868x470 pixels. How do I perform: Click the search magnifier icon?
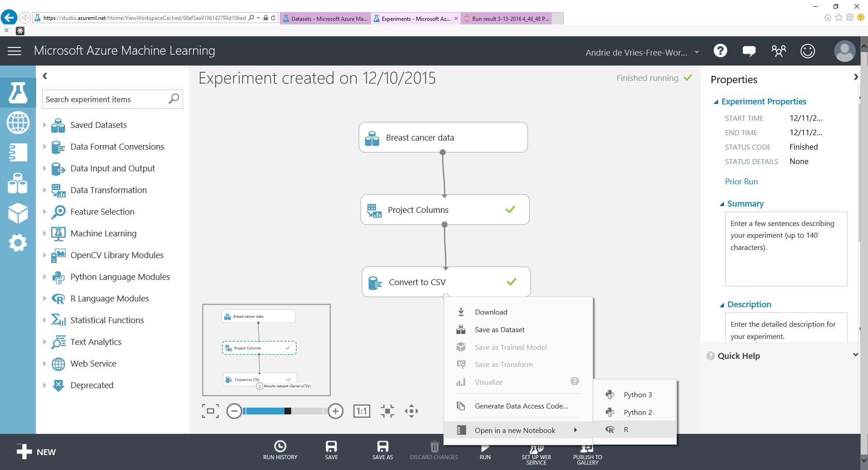pyautogui.click(x=174, y=99)
